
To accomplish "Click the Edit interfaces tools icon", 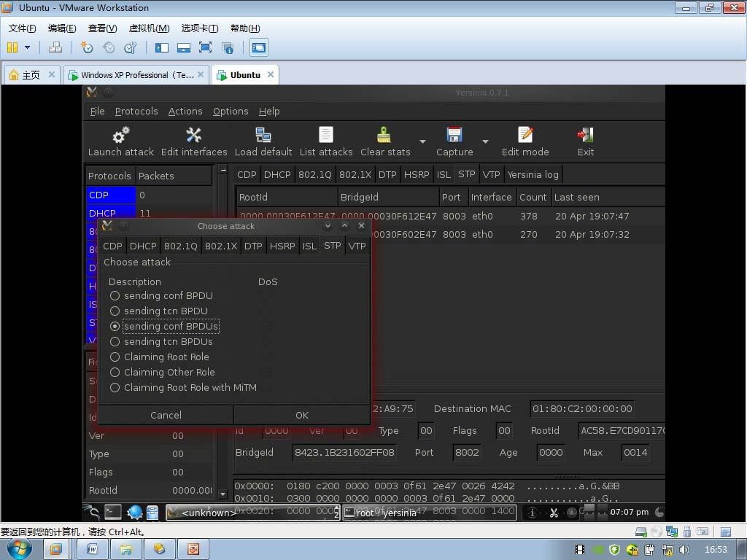I will (x=194, y=135).
